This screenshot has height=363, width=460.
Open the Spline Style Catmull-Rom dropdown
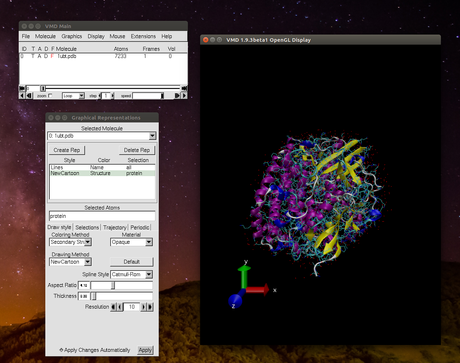(x=131, y=274)
